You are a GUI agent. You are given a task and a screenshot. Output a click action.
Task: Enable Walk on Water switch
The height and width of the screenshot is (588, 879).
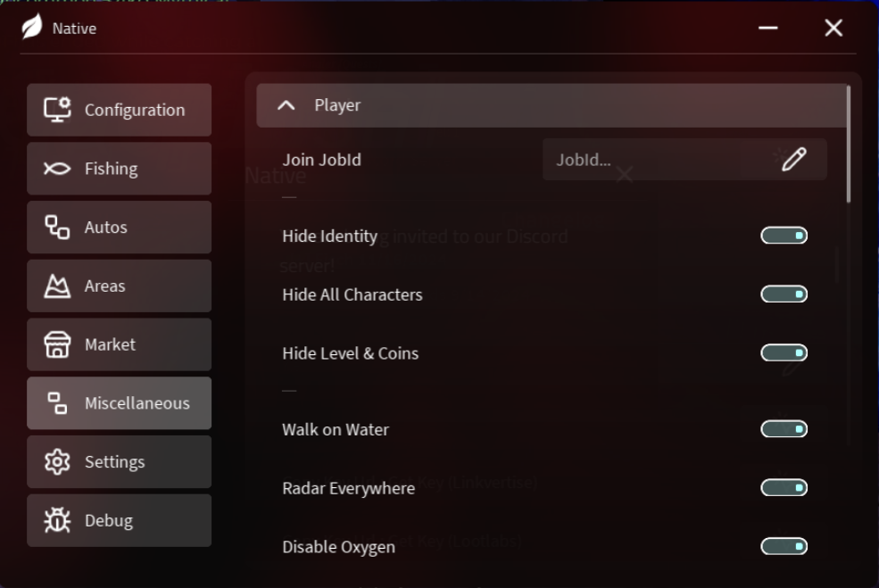pyautogui.click(x=784, y=429)
